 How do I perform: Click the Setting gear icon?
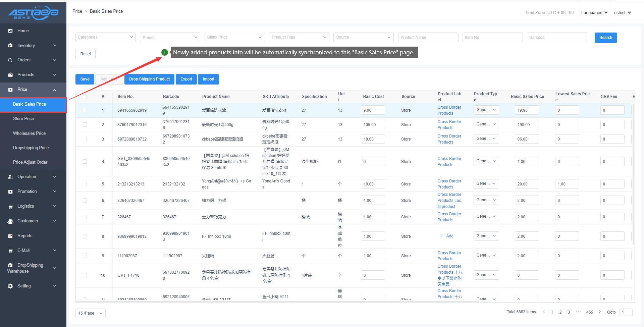point(10,286)
